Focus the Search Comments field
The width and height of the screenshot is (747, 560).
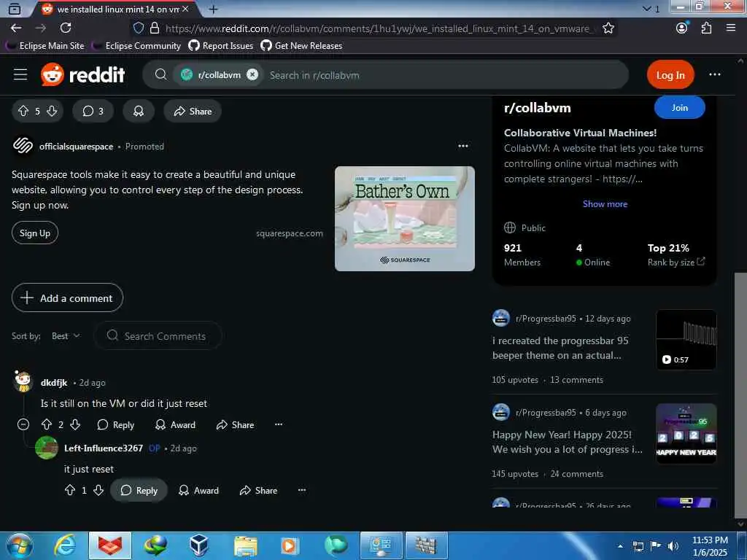(x=158, y=335)
